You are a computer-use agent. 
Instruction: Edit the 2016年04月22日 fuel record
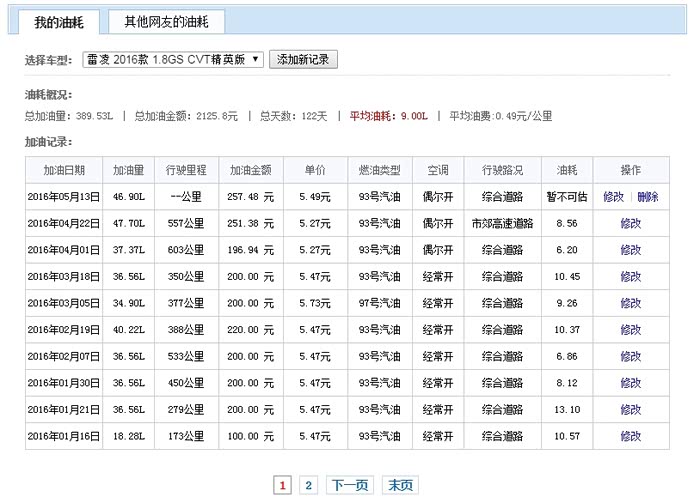[x=630, y=224]
